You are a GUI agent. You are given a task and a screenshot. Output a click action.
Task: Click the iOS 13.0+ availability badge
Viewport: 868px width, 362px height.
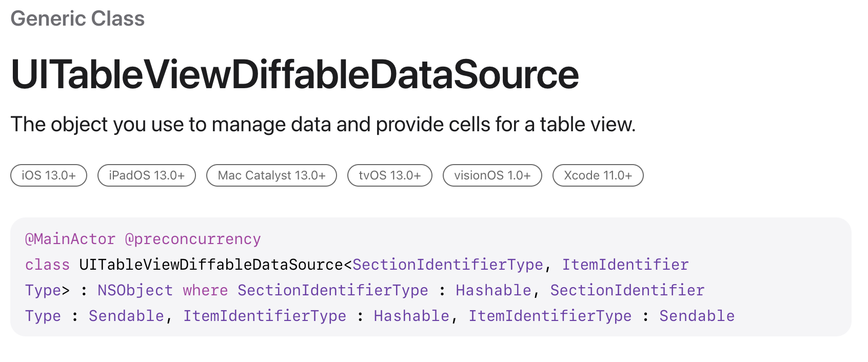[x=49, y=175]
